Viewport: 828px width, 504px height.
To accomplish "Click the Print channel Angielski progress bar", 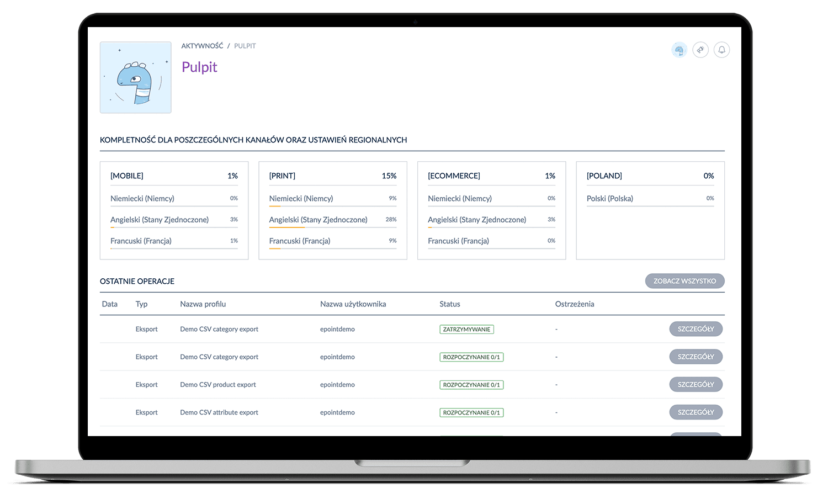I will click(x=332, y=227).
